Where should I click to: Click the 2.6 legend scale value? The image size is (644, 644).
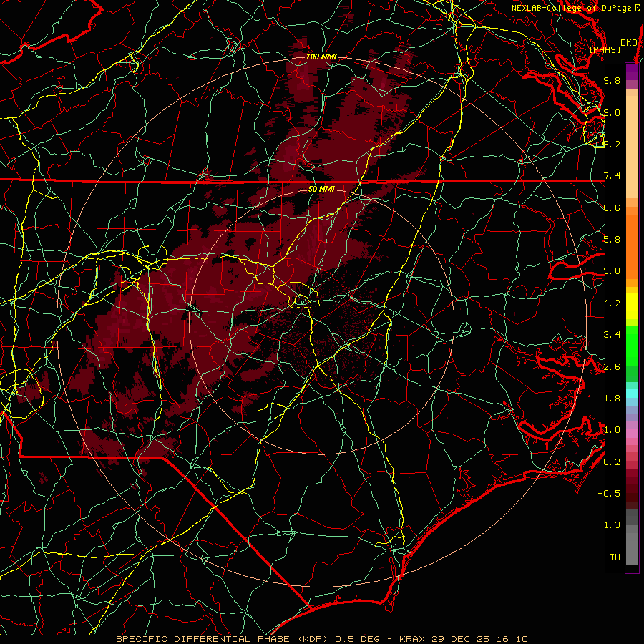pos(612,367)
